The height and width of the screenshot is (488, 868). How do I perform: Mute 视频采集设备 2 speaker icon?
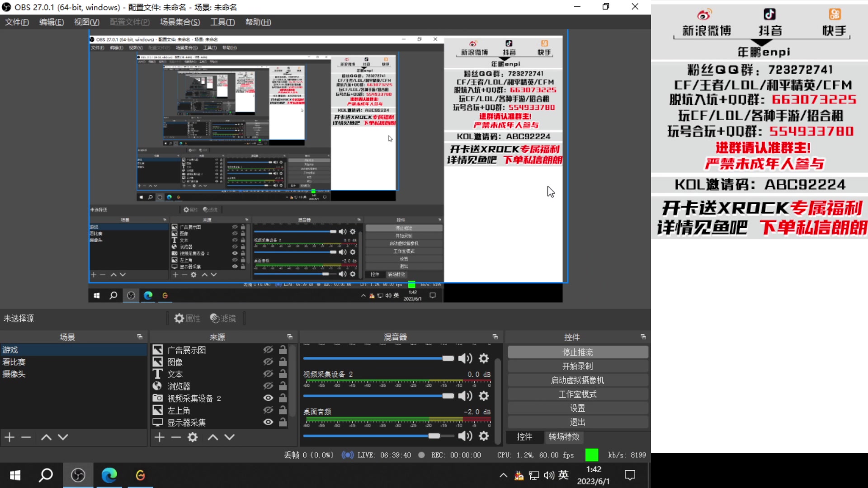pos(465,396)
